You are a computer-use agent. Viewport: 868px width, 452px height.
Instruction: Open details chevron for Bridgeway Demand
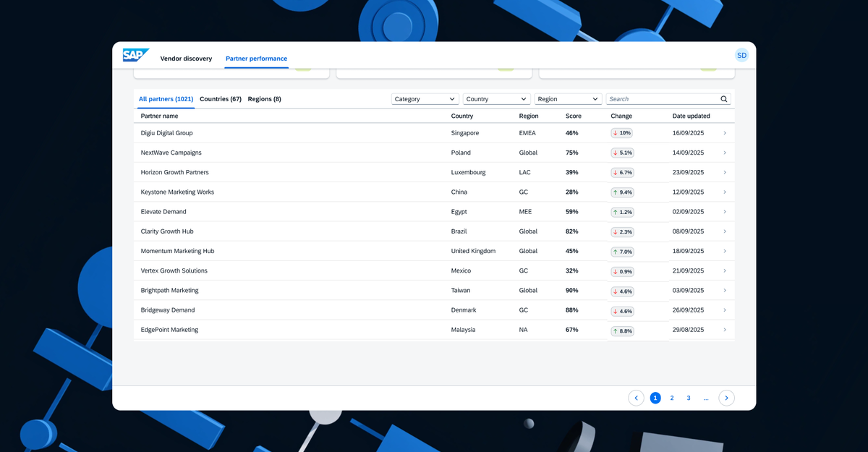[725, 310]
